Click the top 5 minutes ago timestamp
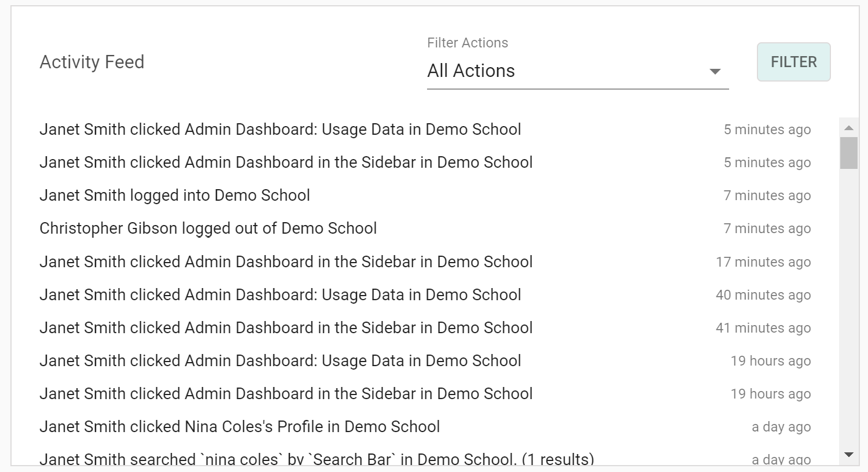The height and width of the screenshot is (472, 868). click(767, 130)
